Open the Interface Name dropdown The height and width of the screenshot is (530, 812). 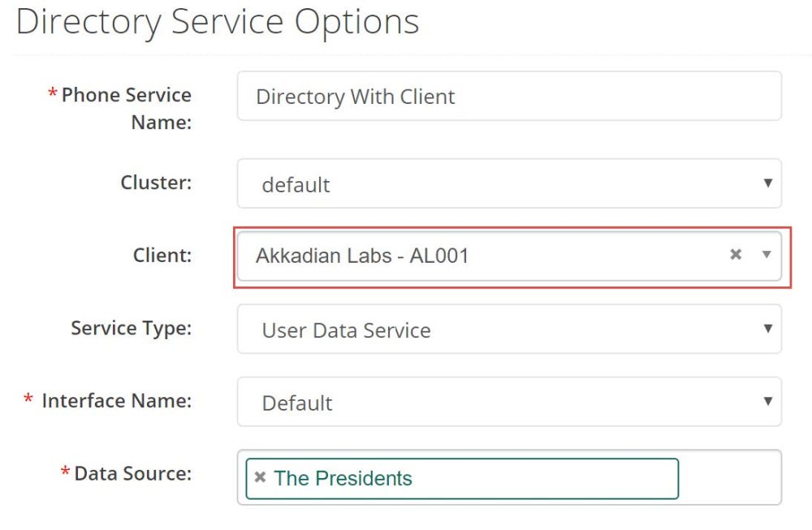[x=508, y=403]
